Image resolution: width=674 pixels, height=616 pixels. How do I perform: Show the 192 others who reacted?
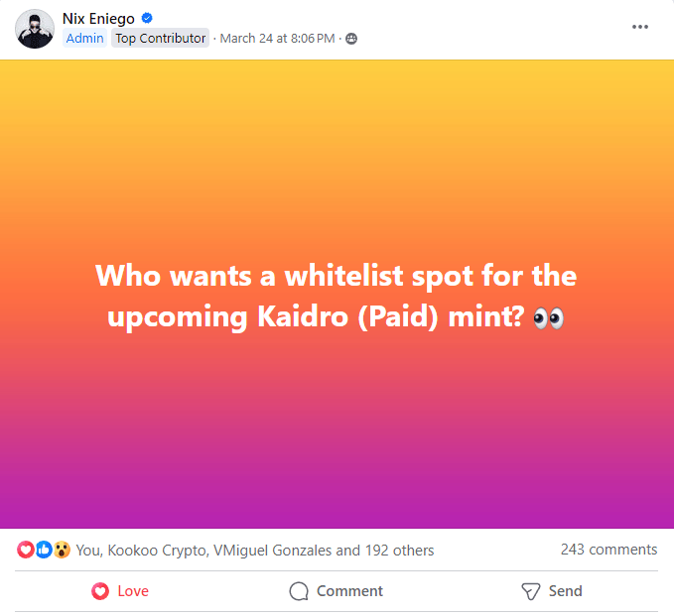click(x=403, y=550)
